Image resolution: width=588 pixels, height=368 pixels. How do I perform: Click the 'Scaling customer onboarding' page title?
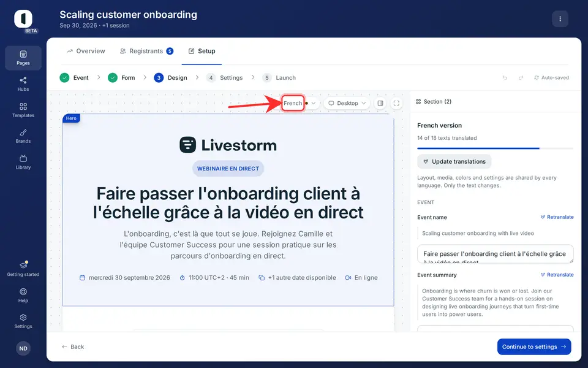(x=128, y=15)
